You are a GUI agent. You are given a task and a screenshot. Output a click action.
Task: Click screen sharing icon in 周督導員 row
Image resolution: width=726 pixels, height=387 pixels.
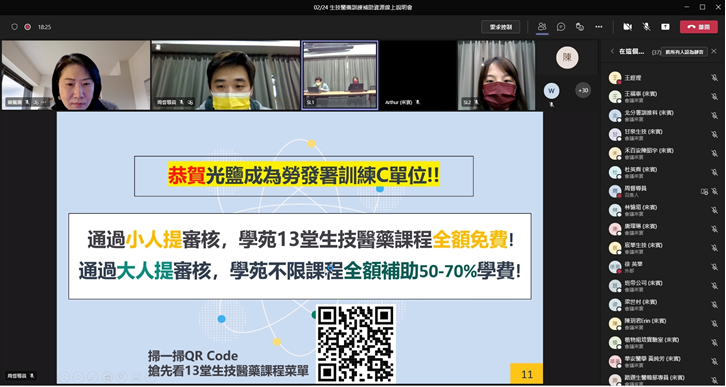(x=704, y=191)
